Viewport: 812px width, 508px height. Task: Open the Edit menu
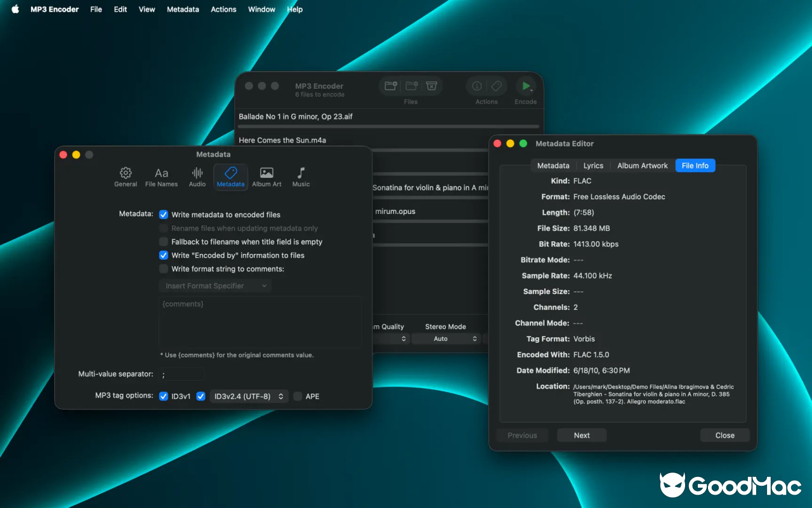(121, 10)
